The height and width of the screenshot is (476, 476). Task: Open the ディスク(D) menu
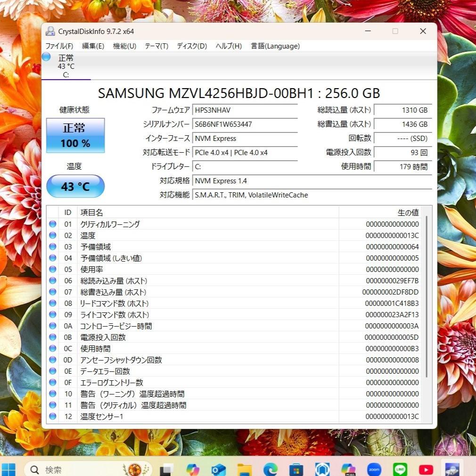pyautogui.click(x=190, y=46)
